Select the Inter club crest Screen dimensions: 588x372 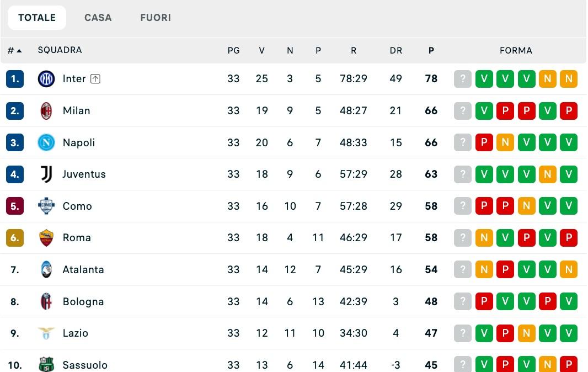[46, 78]
